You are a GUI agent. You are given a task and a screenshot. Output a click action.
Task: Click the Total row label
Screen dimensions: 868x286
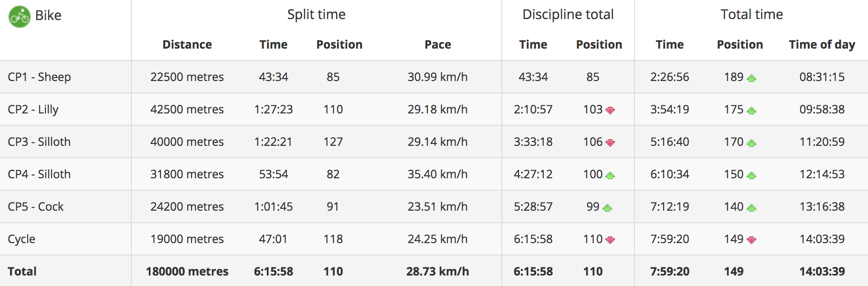pos(22,272)
